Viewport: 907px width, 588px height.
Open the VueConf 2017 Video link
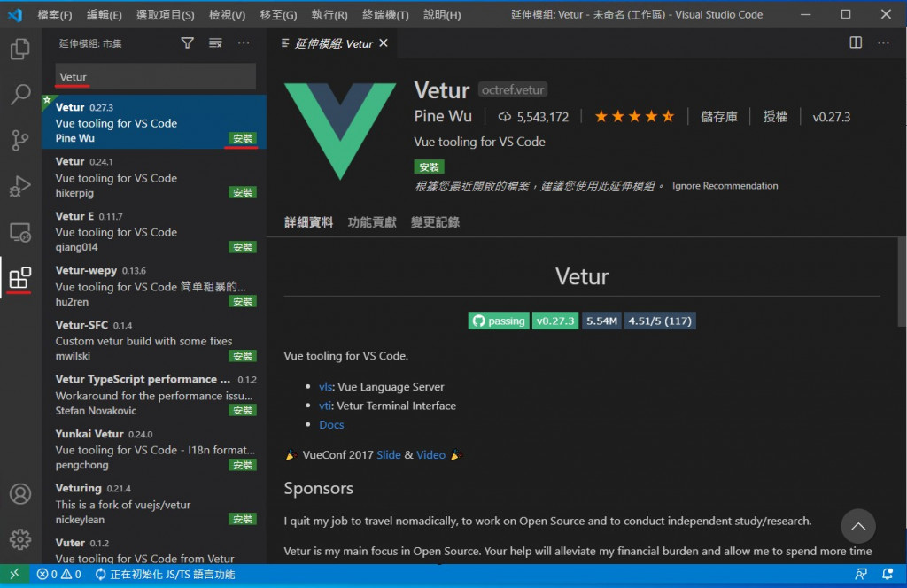431,455
